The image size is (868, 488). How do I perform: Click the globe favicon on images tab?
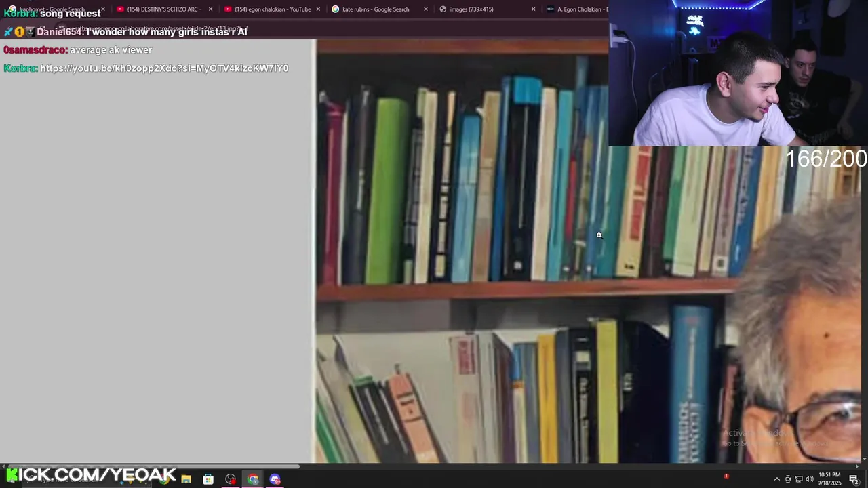tap(443, 9)
